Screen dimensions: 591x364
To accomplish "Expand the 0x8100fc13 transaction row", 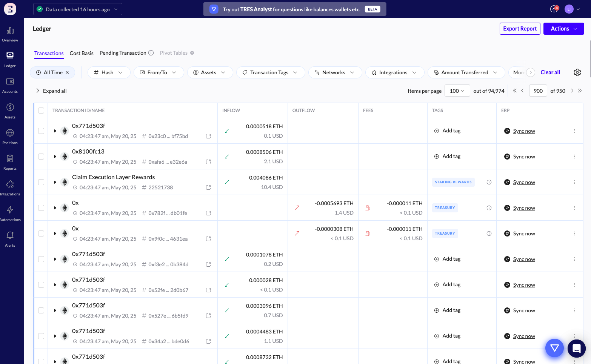I will click(55, 157).
